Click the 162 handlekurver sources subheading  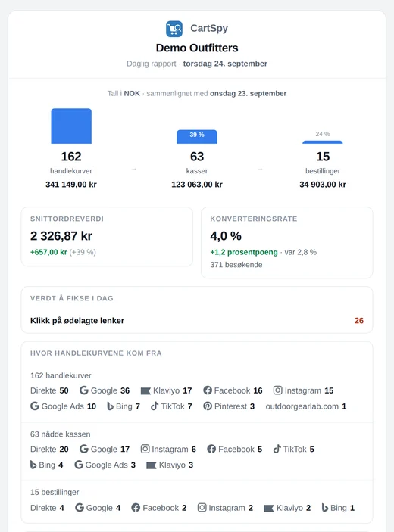click(x=61, y=375)
